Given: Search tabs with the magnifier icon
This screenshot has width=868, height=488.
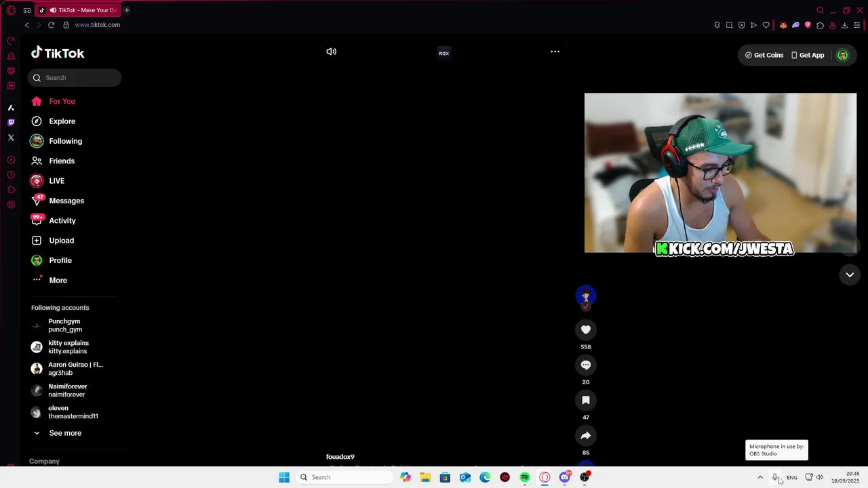Looking at the screenshot, I should coord(820,10).
